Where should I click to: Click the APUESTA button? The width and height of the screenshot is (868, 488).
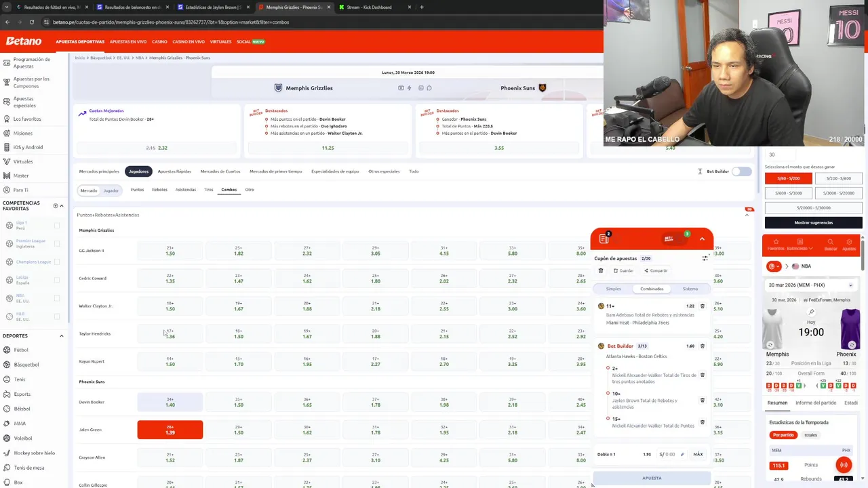pyautogui.click(x=652, y=478)
